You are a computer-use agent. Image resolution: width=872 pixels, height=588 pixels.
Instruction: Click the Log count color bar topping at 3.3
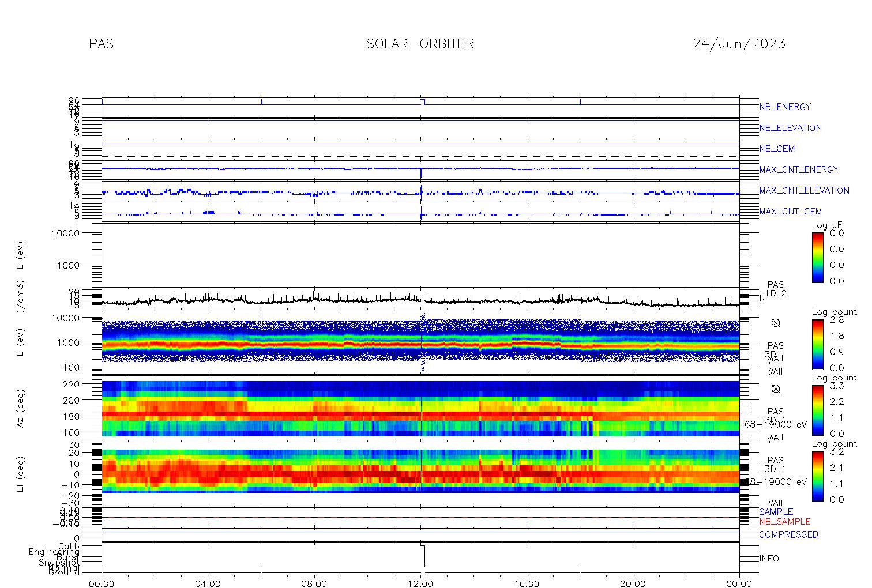pos(817,409)
